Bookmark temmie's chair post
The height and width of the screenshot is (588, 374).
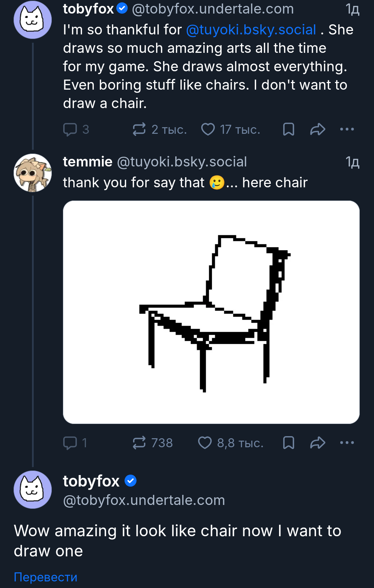288,443
